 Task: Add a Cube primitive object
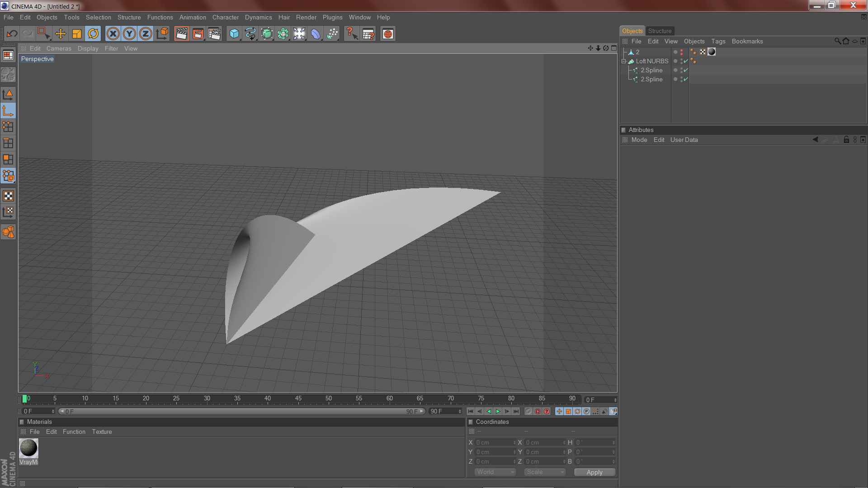(x=234, y=34)
